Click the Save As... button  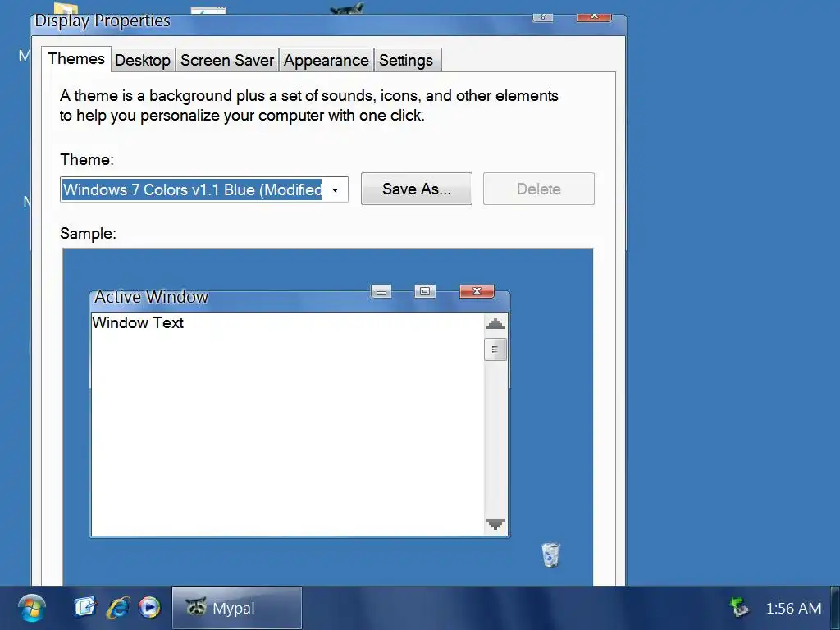point(416,189)
